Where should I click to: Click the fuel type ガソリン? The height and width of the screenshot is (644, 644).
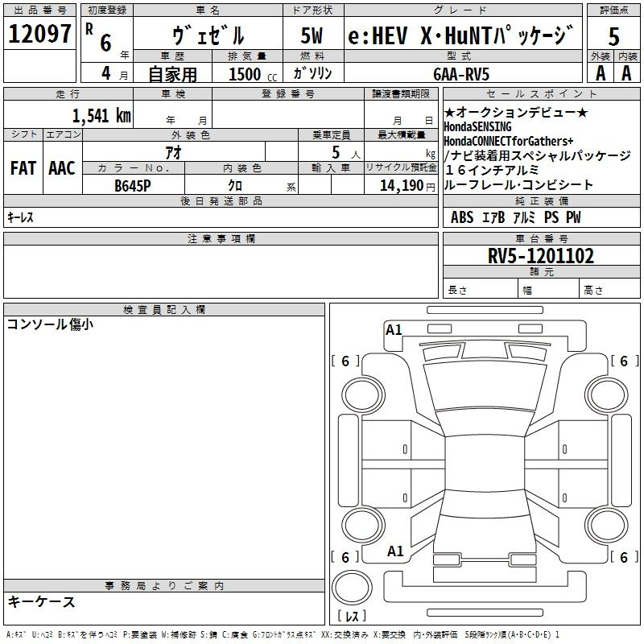(x=312, y=73)
